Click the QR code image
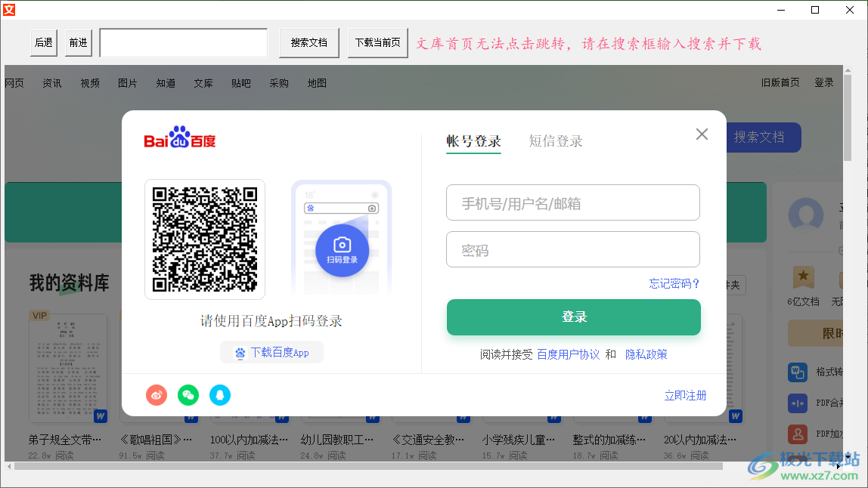The height and width of the screenshot is (488, 868). click(205, 239)
